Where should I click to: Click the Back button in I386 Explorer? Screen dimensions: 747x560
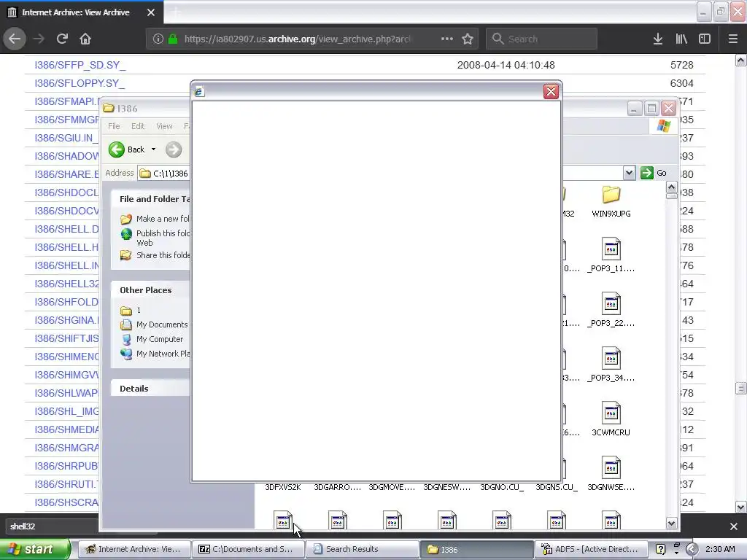click(x=127, y=149)
